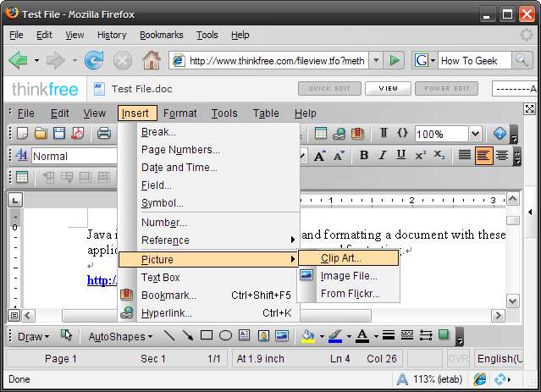This screenshot has width=541, height=392.
Task: Toggle the OVR overwrite mode indicator
Action: click(x=458, y=359)
